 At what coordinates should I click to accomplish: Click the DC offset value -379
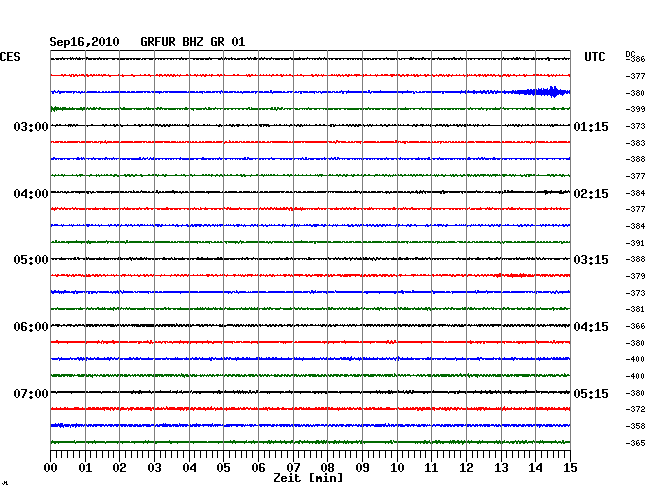point(635,276)
